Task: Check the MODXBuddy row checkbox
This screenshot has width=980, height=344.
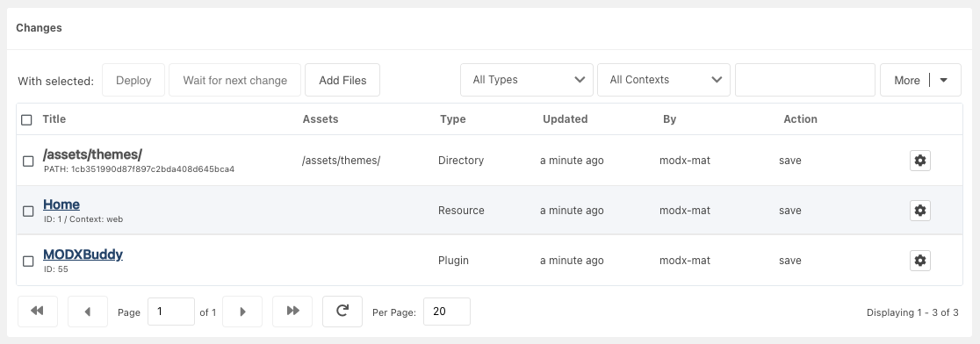Action: click(28, 261)
